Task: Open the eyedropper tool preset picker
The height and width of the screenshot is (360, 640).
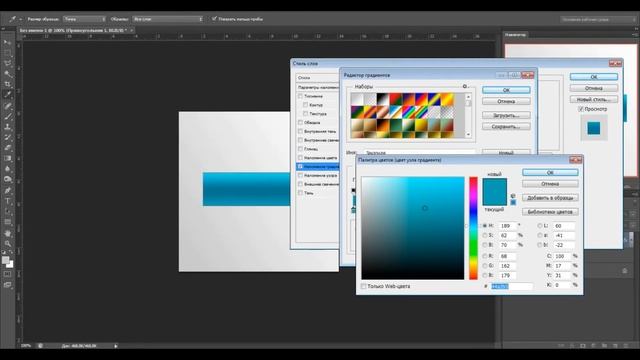Action: 15,19
